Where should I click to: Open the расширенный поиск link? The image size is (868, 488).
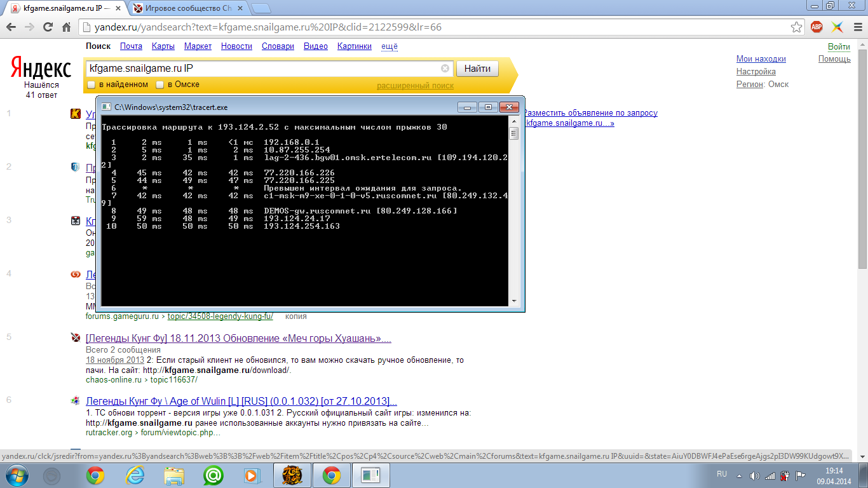[x=415, y=85]
